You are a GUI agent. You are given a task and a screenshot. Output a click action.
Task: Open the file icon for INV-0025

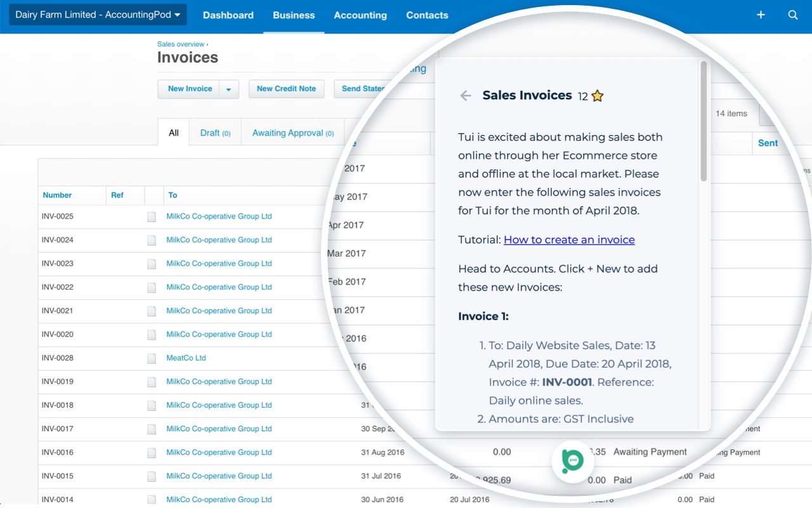click(x=152, y=217)
